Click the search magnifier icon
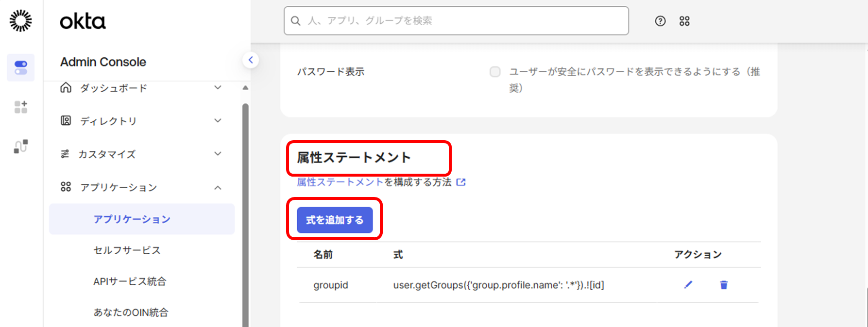This screenshot has width=868, height=327. (295, 21)
